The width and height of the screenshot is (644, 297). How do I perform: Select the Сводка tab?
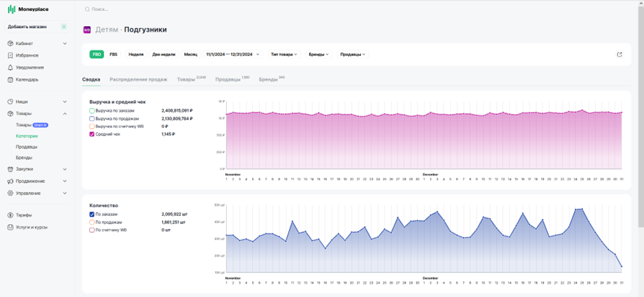tap(91, 80)
